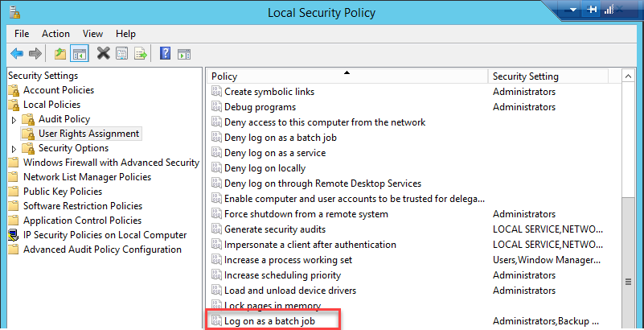
Task: Toggle the Show/Hide Console Tree icon
Action: point(80,54)
